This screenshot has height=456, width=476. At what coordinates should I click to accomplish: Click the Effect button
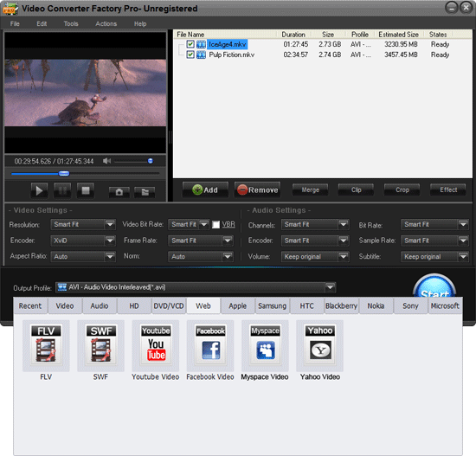pyautogui.click(x=448, y=190)
